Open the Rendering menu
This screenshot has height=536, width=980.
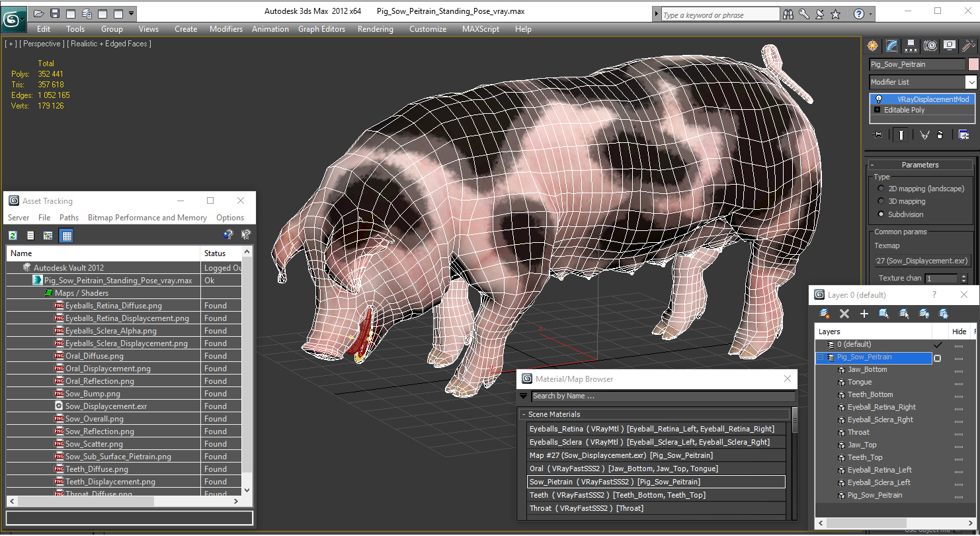(x=375, y=29)
